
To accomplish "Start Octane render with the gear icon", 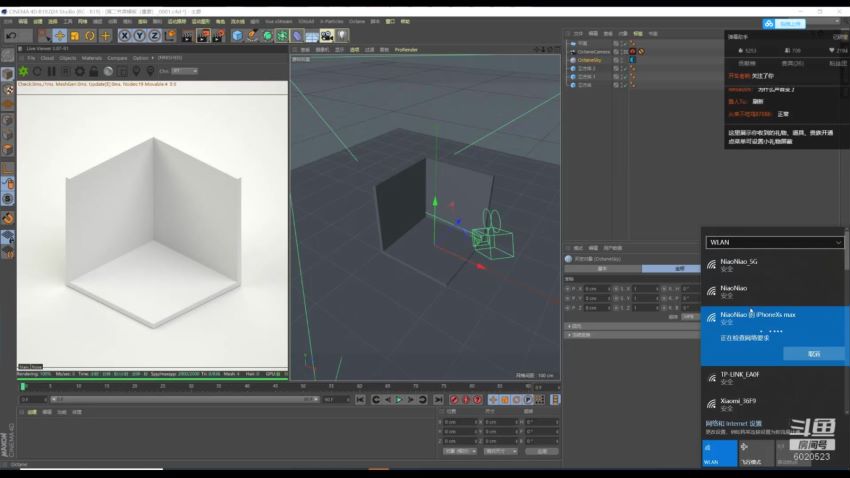I will (24, 71).
